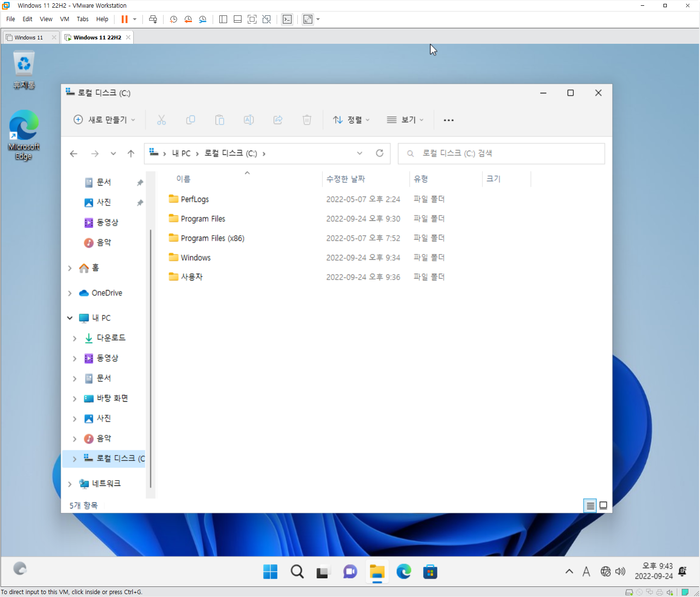Take a VM snapshot icon
The image size is (700, 597).
[x=174, y=19]
